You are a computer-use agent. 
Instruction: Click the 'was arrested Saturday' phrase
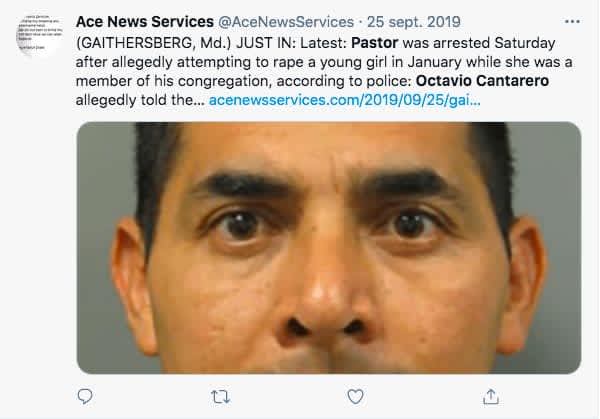pos(479,43)
